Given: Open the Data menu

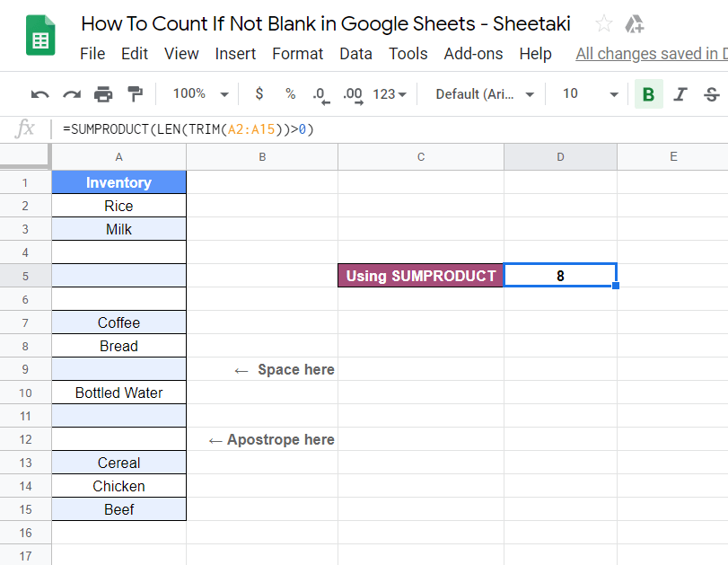Looking at the screenshot, I should tap(355, 54).
